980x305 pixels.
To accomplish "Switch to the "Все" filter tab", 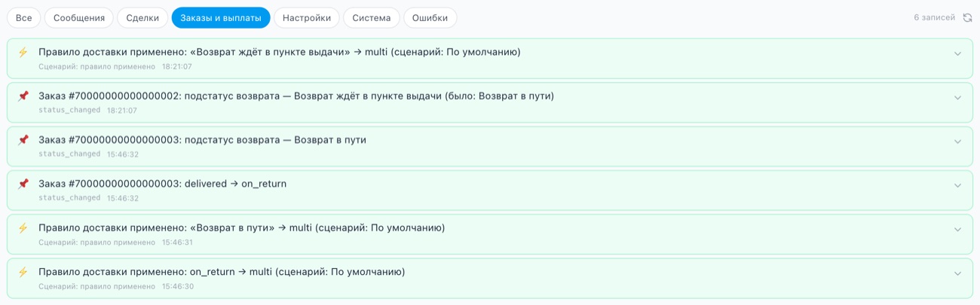I will coord(24,17).
